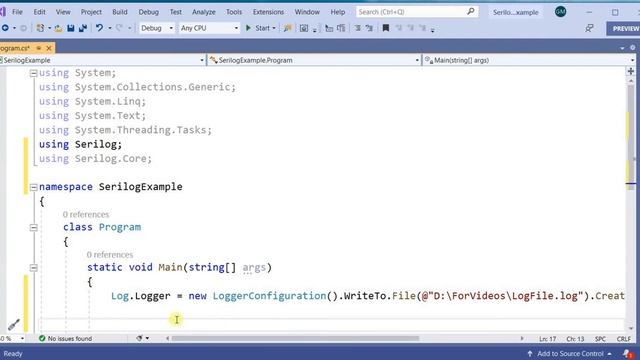Click the screenshot-style toolbar icon after Find
The height and width of the screenshot is (360, 640).
click(x=304, y=28)
